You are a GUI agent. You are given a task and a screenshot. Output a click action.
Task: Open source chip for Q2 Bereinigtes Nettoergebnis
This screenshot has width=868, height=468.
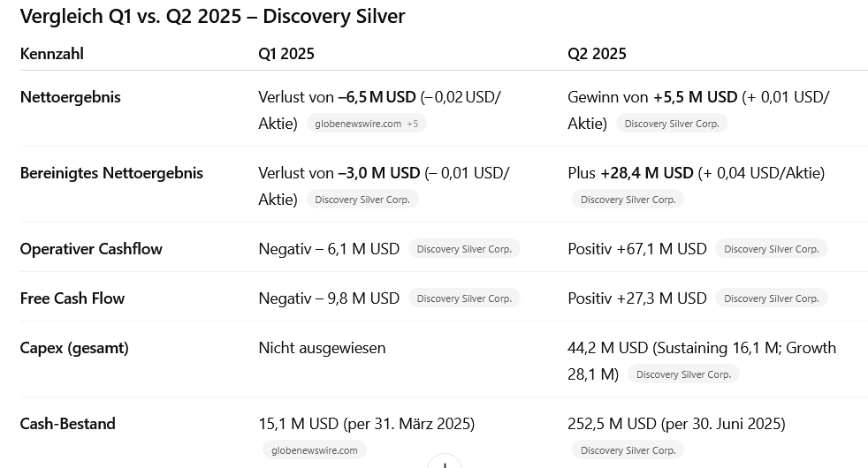pyautogui.click(x=628, y=200)
